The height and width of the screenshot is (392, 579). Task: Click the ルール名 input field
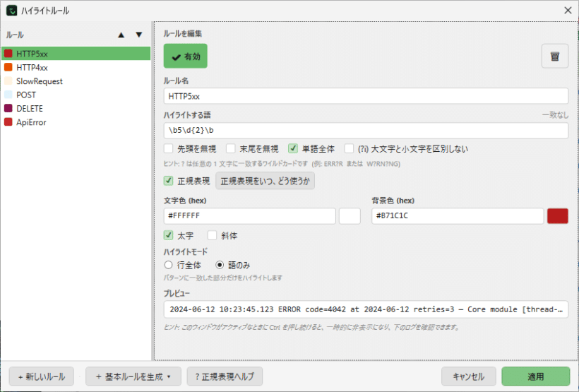point(366,96)
